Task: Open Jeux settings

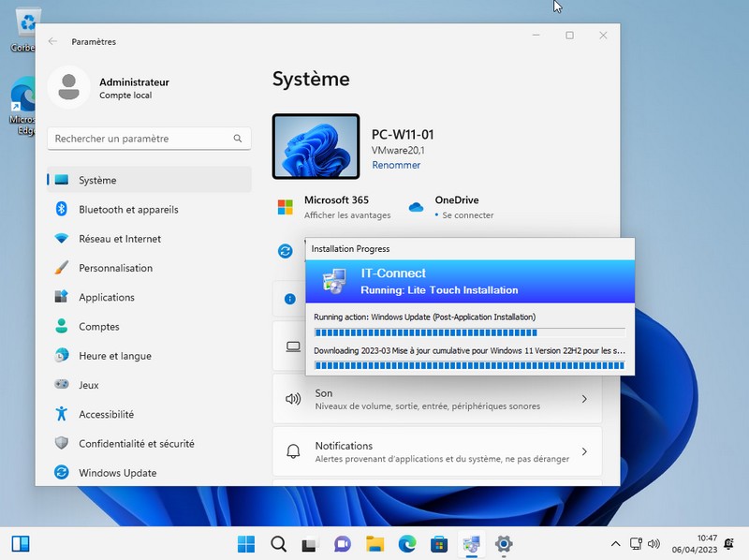Action: [x=149, y=385]
